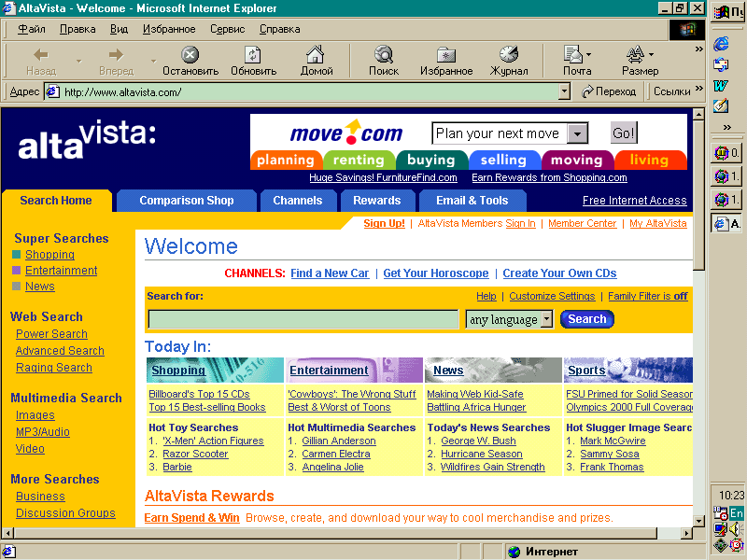Click the Search for text field
This screenshot has height=560, width=747.
(303, 319)
